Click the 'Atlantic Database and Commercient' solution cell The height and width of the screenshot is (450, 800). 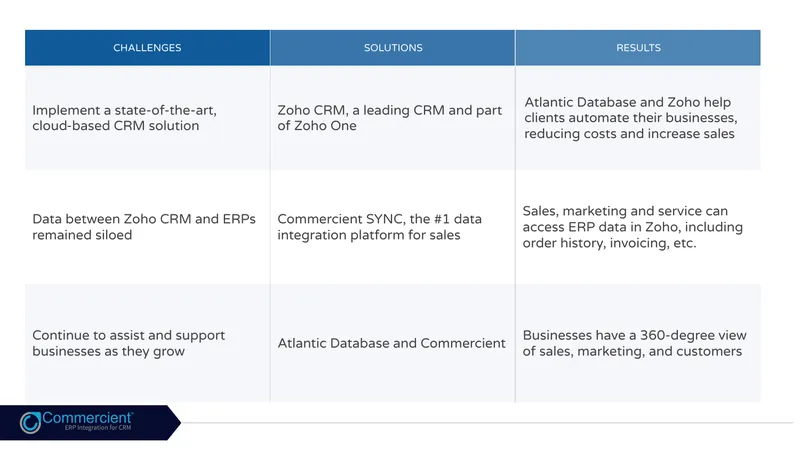tap(393, 343)
